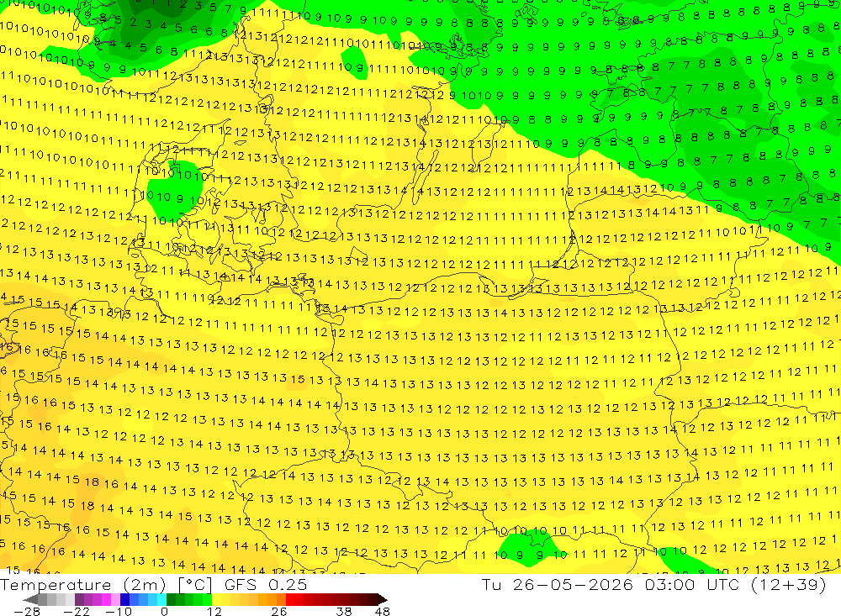Click the "Tu 26-05-2026" date text

point(558,584)
